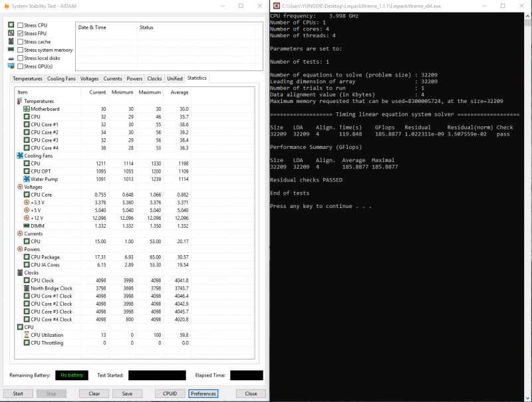The height and width of the screenshot is (402, 532).
Task: Click the CPUID button
Action: [170, 393]
